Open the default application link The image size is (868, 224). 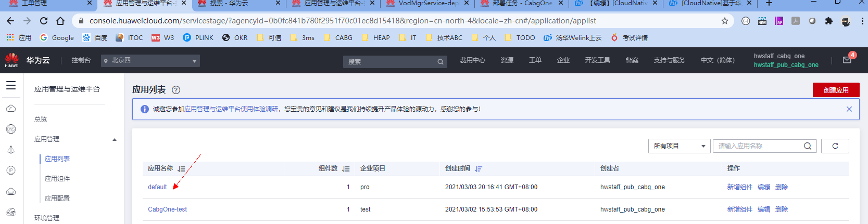tap(157, 187)
